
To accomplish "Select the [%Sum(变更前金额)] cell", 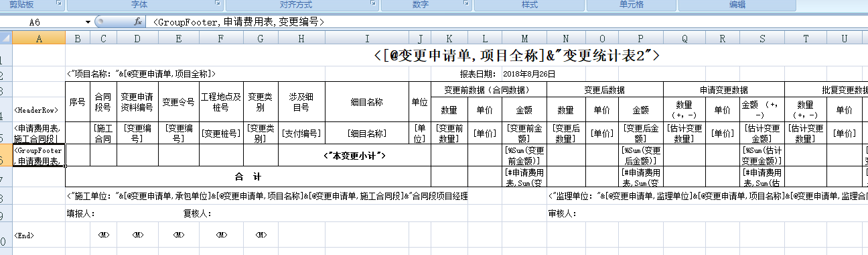I will 524,155.
